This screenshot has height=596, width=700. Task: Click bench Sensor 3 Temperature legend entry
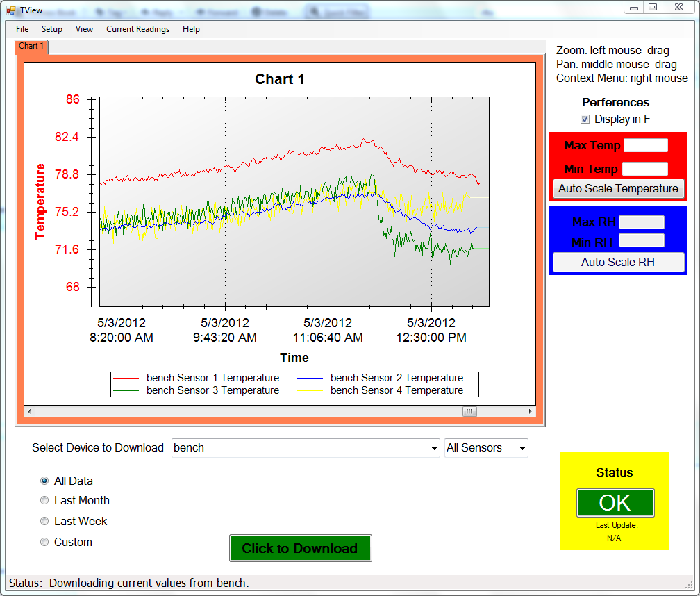(x=197, y=390)
